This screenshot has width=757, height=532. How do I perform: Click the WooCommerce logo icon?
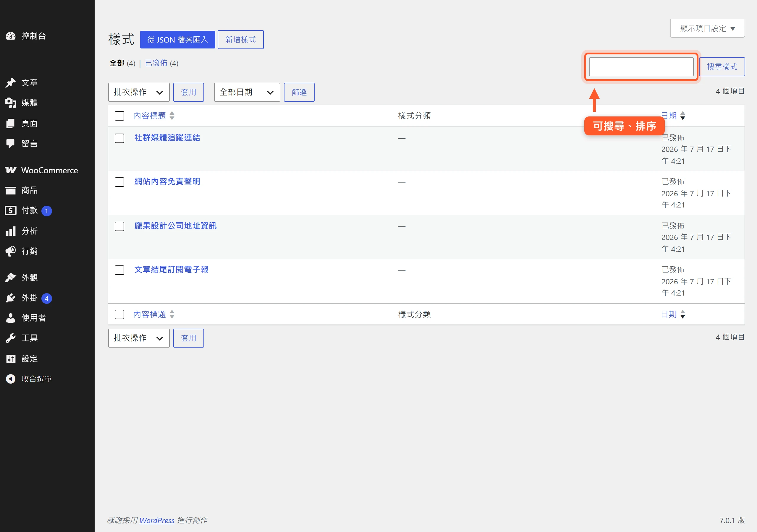11,170
